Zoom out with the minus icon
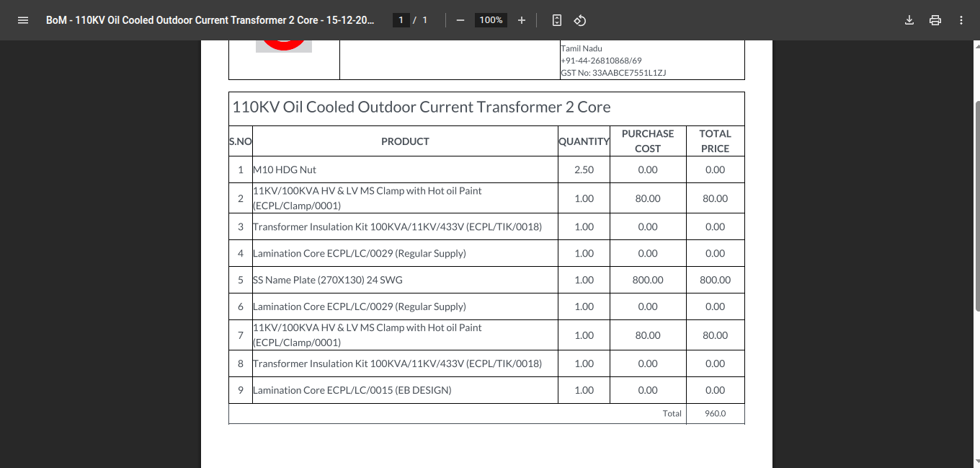 click(x=460, y=20)
